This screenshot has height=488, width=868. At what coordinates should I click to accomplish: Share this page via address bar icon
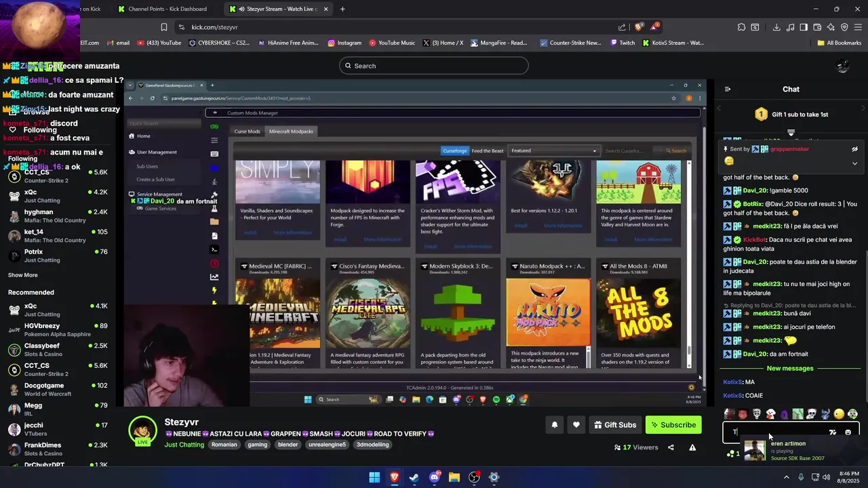(x=622, y=27)
